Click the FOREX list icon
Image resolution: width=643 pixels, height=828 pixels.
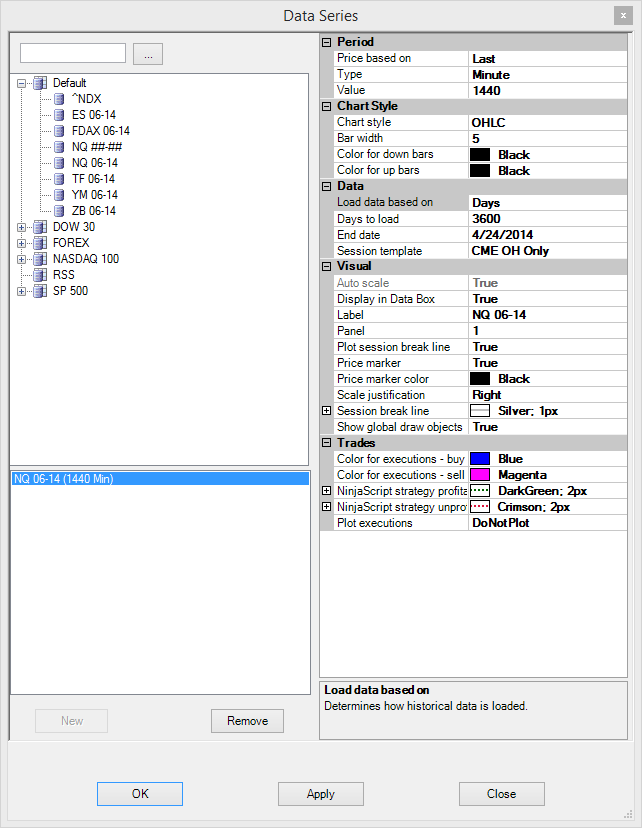(40, 243)
